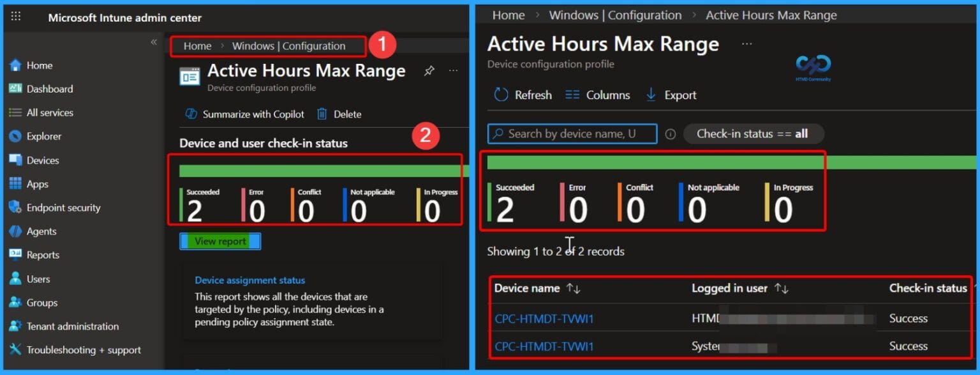Click the Home icon in sidebar
Viewport: 980px width, 375px height.
pos(15,65)
